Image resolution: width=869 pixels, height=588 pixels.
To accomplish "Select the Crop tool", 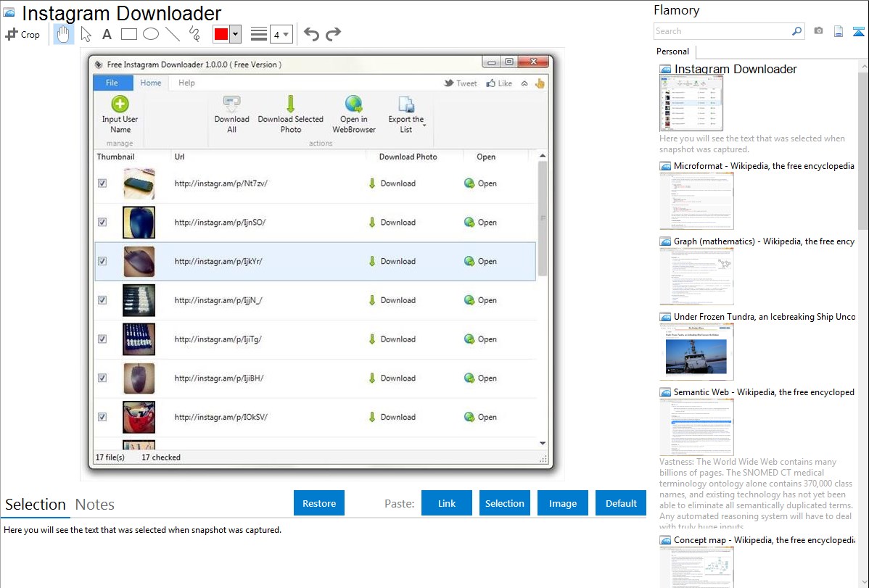I will [22, 34].
